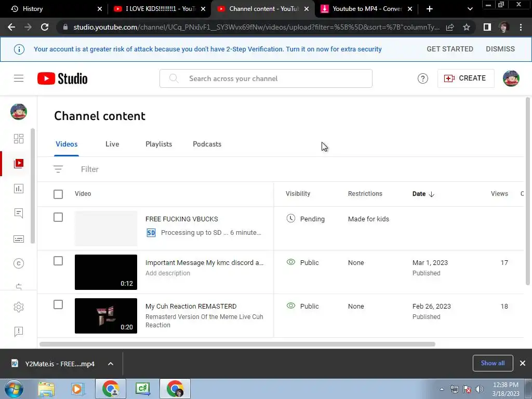The width and height of the screenshot is (532, 399).
Task: Open new tab with plus icon
Action: pyautogui.click(x=430, y=9)
